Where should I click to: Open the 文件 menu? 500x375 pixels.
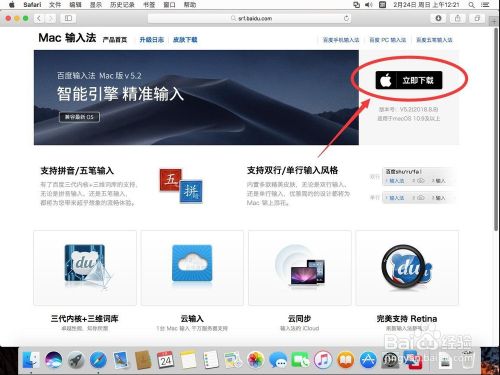point(55,5)
